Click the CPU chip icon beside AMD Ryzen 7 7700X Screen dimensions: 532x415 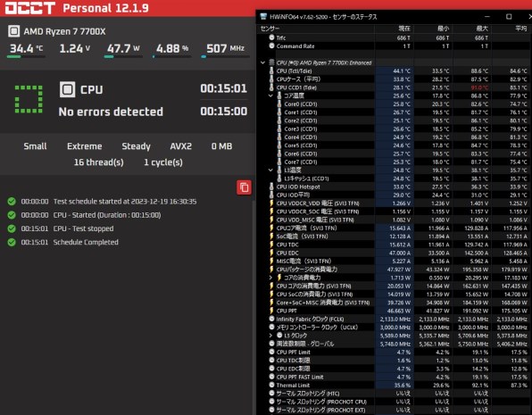coord(14,31)
